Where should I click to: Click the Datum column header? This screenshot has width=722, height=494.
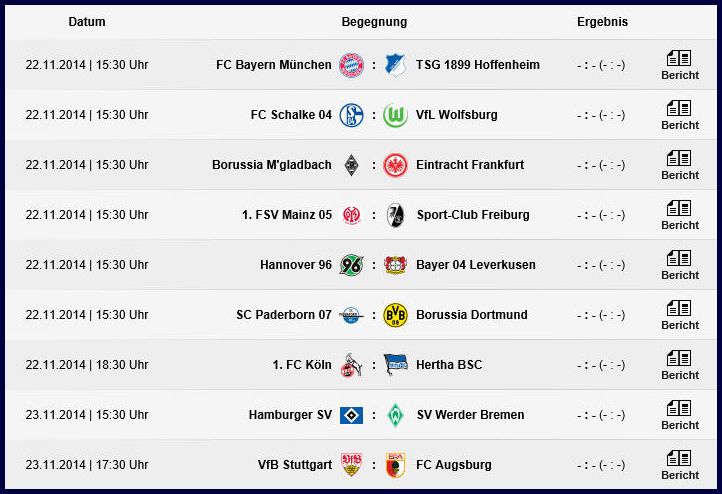[x=87, y=22]
